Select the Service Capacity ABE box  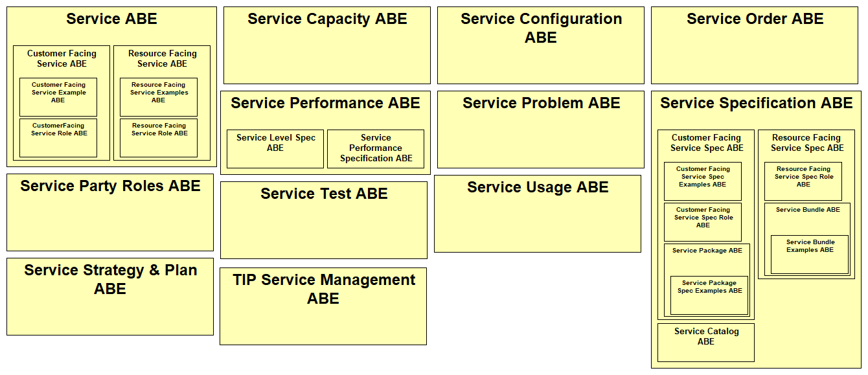coord(327,45)
